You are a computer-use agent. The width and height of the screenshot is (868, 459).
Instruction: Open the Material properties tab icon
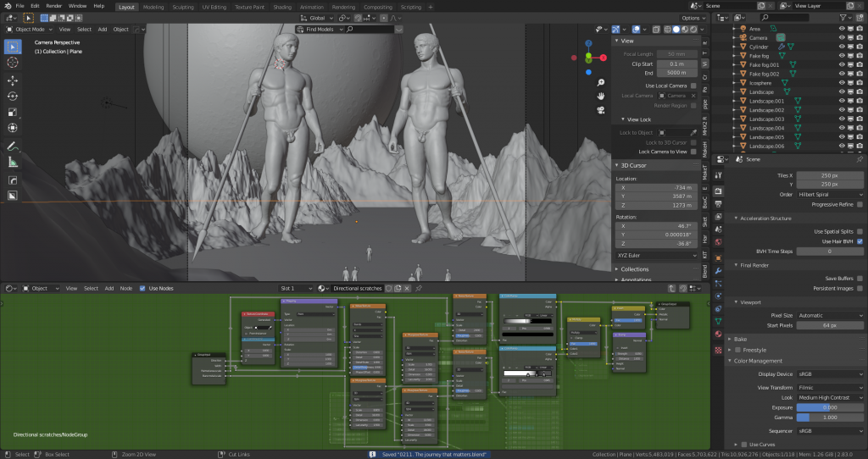(718, 334)
